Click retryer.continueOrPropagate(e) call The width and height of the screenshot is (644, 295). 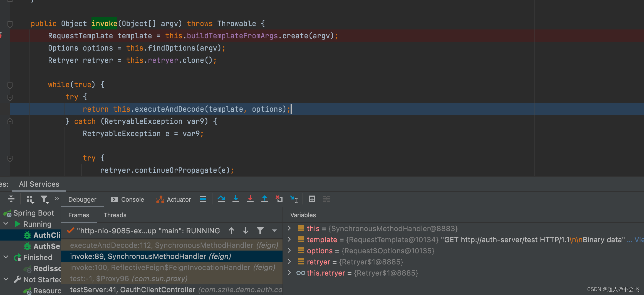165,170
